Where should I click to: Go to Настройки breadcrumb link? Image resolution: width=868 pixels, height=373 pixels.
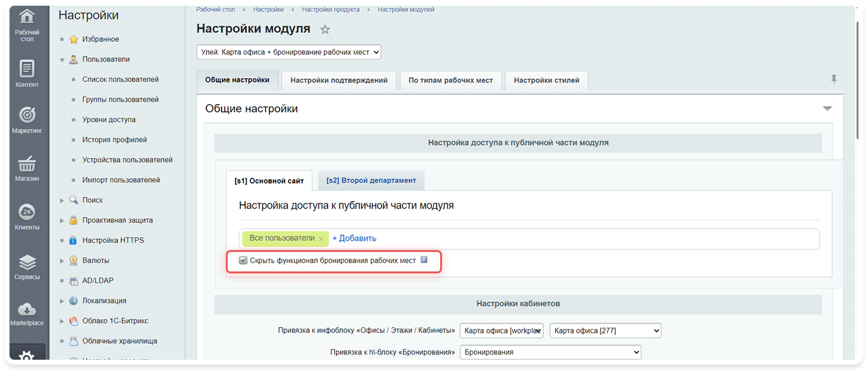tap(268, 9)
